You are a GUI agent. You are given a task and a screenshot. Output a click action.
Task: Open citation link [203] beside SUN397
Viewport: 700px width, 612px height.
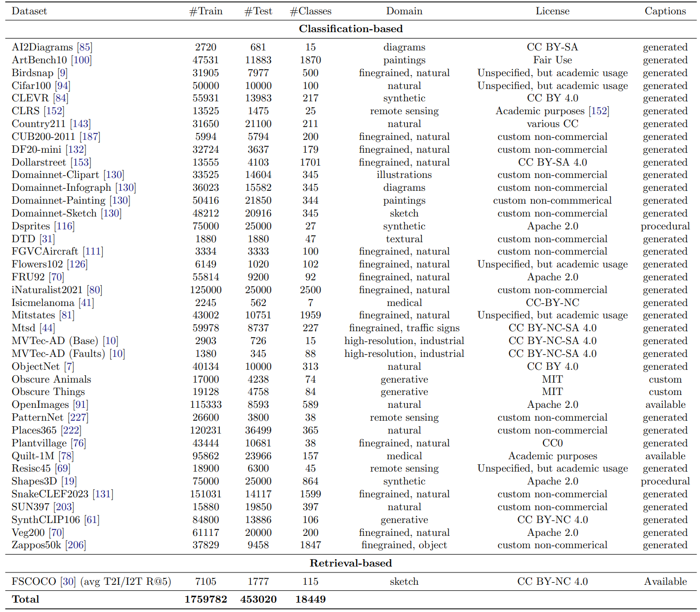coord(64,507)
